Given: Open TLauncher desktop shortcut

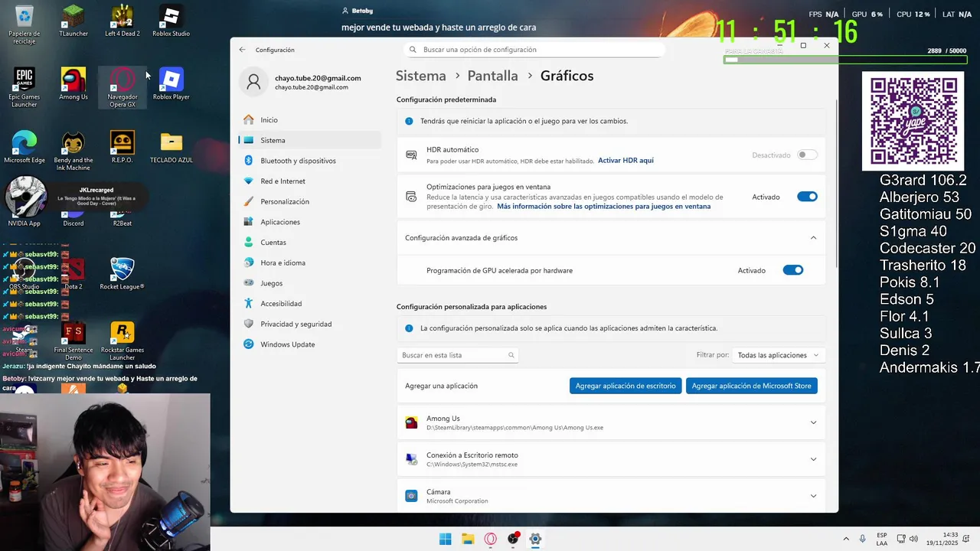Looking at the screenshot, I should (x=73, y=21).
